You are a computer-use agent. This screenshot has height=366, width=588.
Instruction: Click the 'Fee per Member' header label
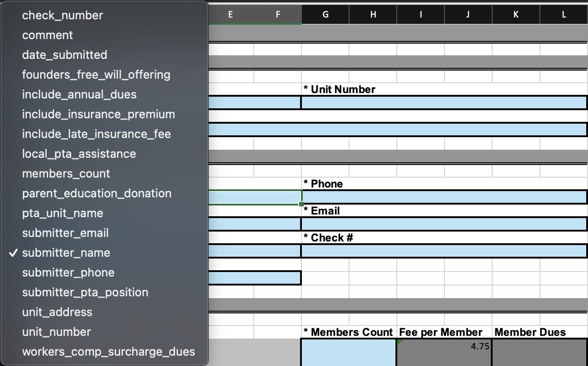tap(441, 332)
